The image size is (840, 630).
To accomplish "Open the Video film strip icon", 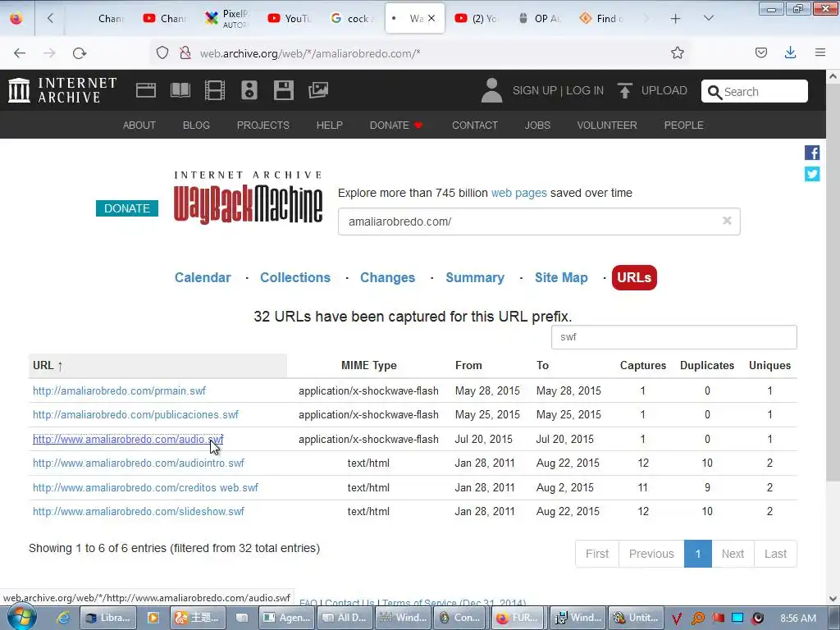I will click(214, 90).
